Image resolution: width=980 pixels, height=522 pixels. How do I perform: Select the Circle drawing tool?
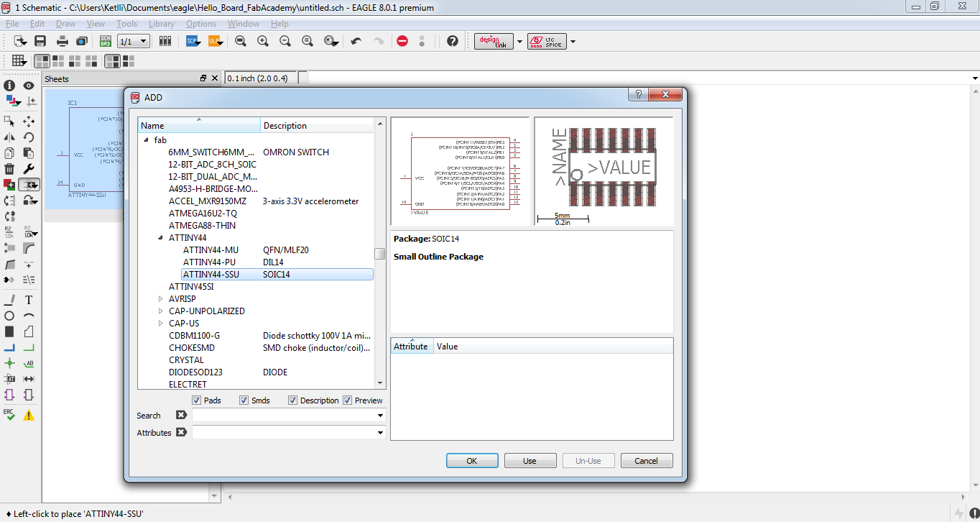(9, 316)
